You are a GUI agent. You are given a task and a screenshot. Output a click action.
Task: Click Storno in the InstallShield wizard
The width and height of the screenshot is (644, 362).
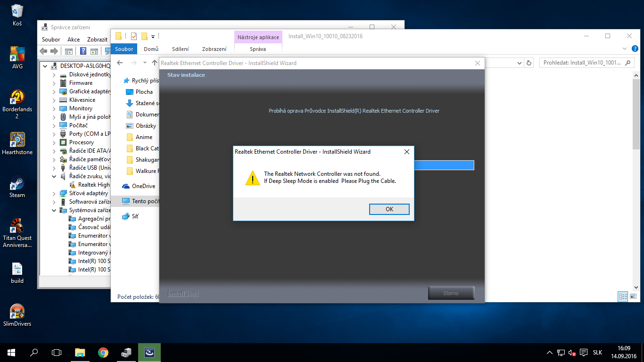click(451, 293)
